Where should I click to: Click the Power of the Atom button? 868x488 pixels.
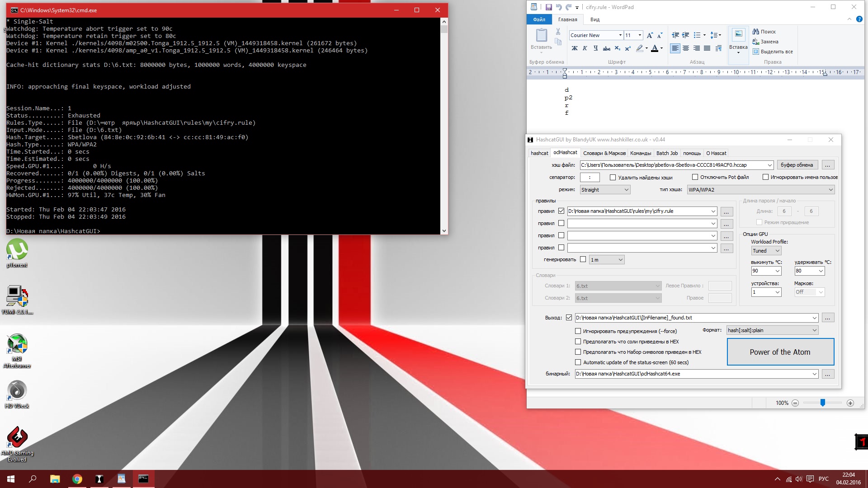780,352
